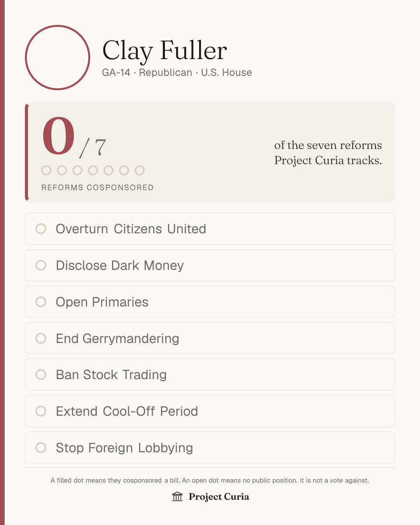Click the Project Curia footer text
Viewport: 420px width, 525px height.
[x=219, y=497]
